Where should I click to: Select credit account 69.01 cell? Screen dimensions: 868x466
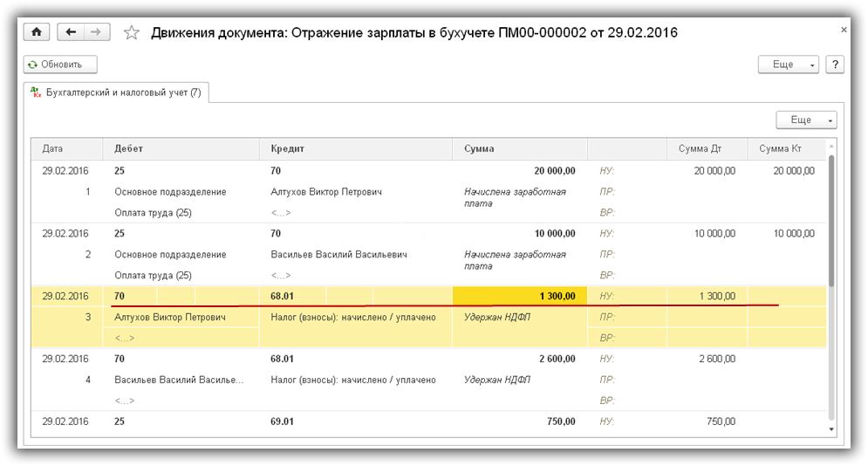click(x=282, y=421)
